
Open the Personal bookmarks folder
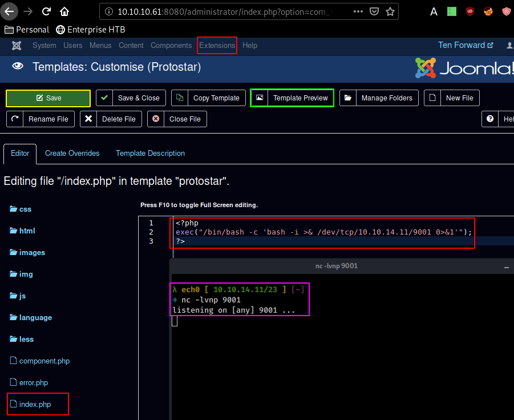(27, 30)
